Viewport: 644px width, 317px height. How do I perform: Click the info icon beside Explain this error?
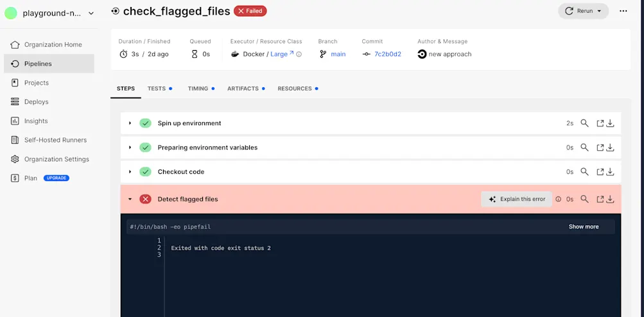(x=558, y=199)
